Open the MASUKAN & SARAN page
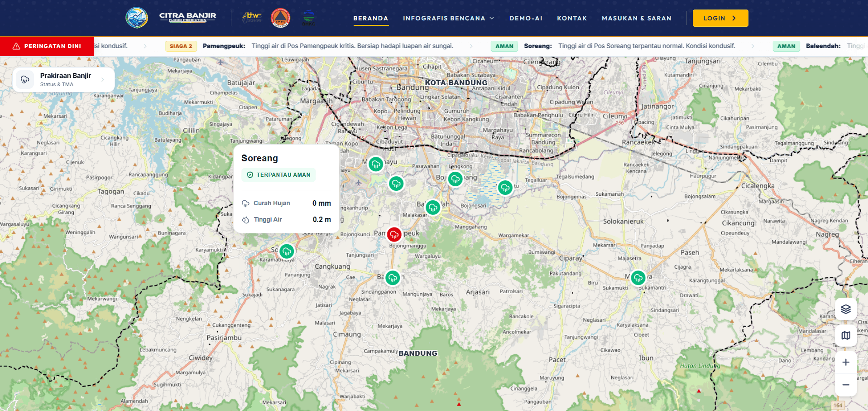 [x=637, y=18]
